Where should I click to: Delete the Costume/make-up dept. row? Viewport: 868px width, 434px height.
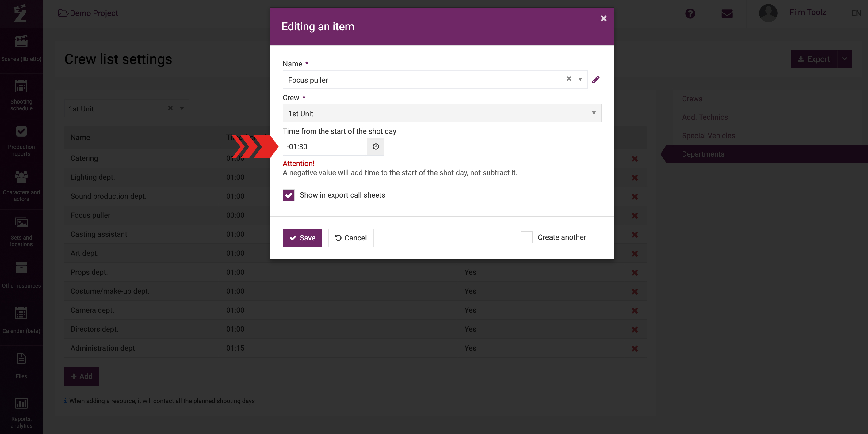634,292
